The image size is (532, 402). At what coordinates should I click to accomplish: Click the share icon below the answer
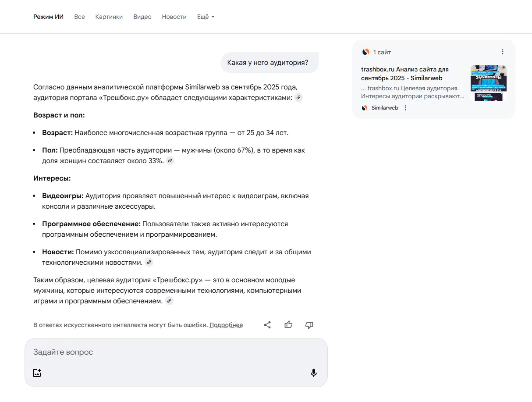coord(267,325)
